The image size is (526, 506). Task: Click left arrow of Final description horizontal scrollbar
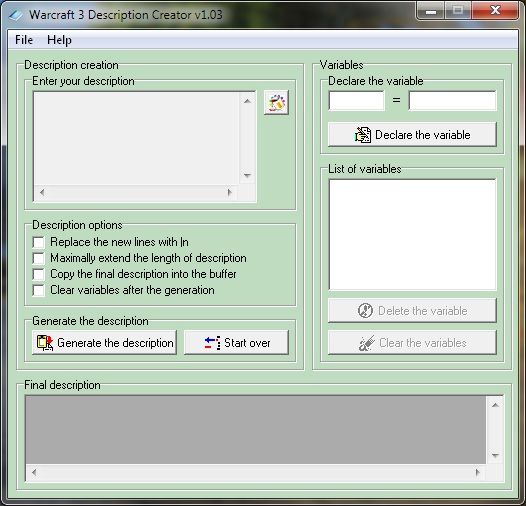click(x=34, y=472)
